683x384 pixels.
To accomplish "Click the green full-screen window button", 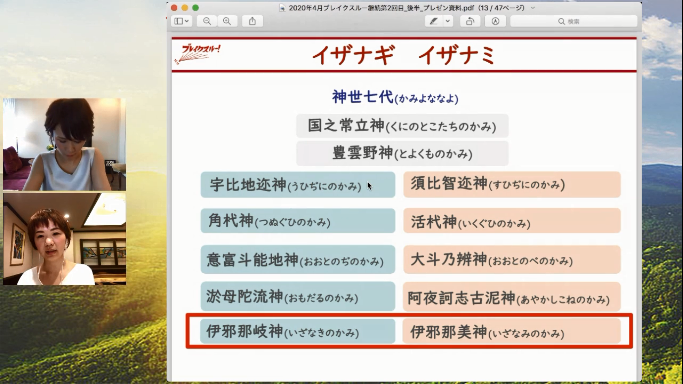I will (x=196, y=8).
